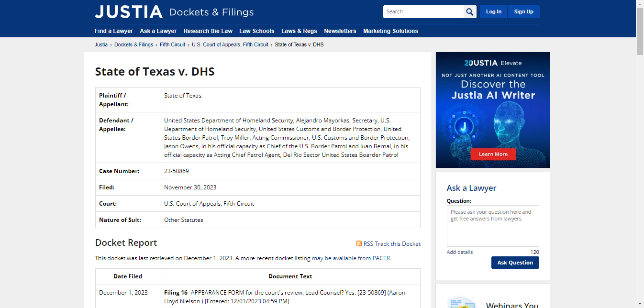
Task: Open the Marketing Solutions menu
Action: pyautogui.click(x=390, y=31)
